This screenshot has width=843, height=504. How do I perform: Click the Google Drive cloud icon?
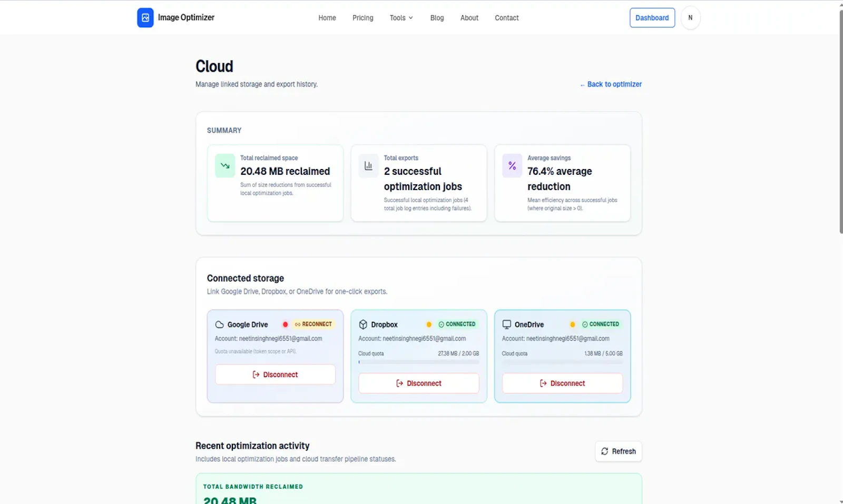coord(220,324)
